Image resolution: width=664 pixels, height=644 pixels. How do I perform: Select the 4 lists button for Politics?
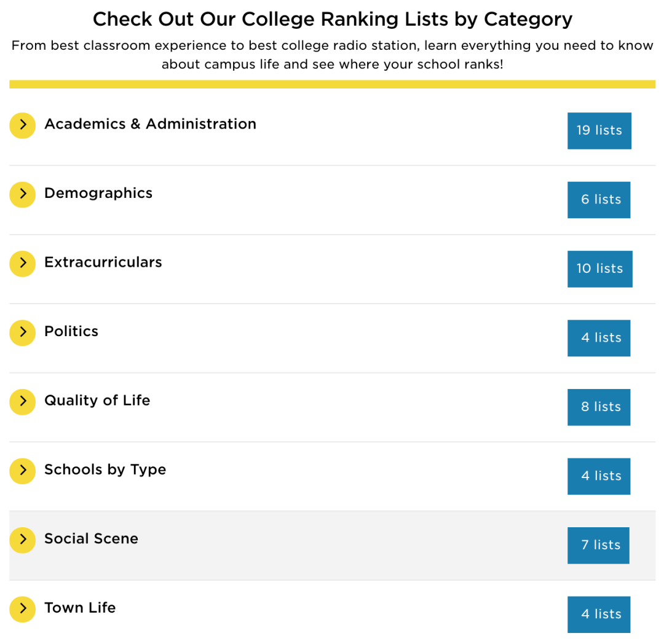[599, 338]
